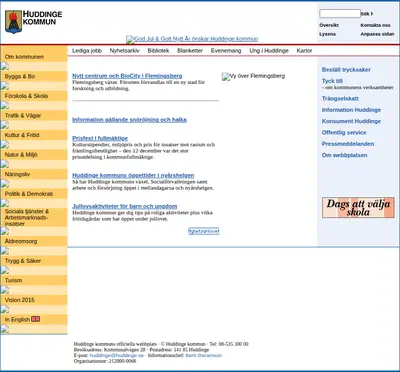Click the search input field
Image resolution: width=400 pixels, height=372 pixels.
click(x=340, y=14)
